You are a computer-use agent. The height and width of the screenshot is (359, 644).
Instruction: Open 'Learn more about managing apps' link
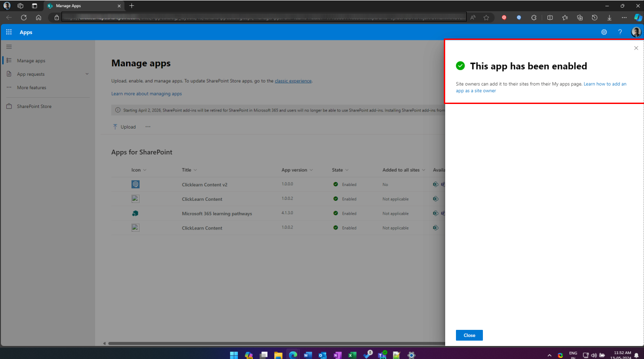pos(147,94)
